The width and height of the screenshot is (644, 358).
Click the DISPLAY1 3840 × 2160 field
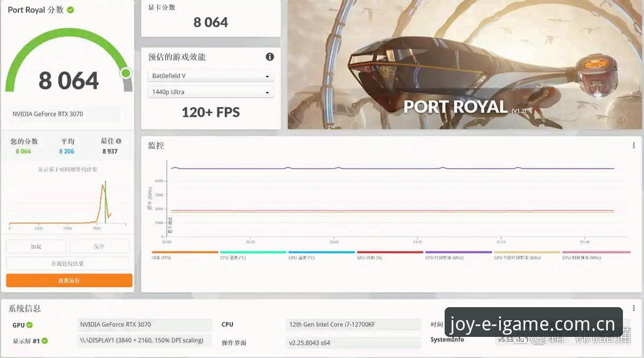(x=145, y=340)
